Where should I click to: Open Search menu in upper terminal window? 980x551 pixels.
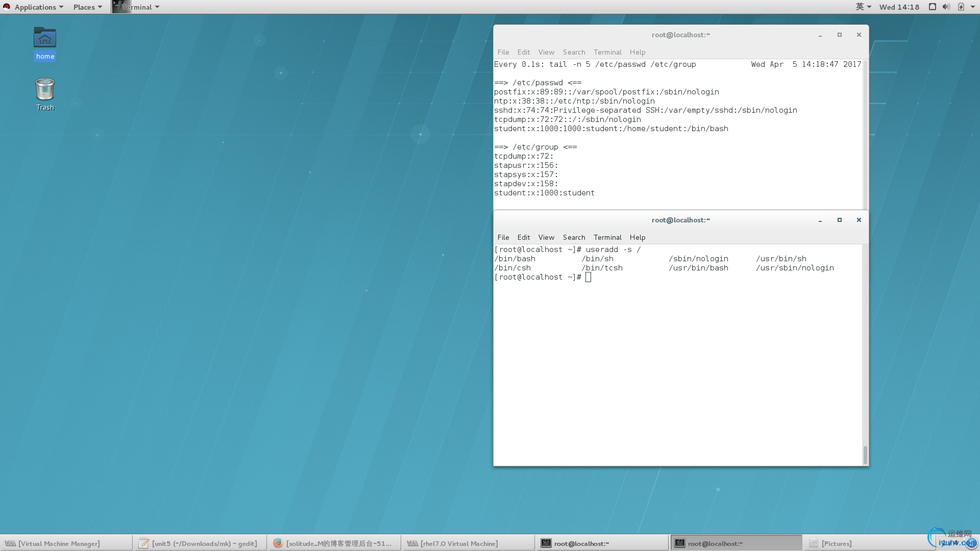point(574,52)
